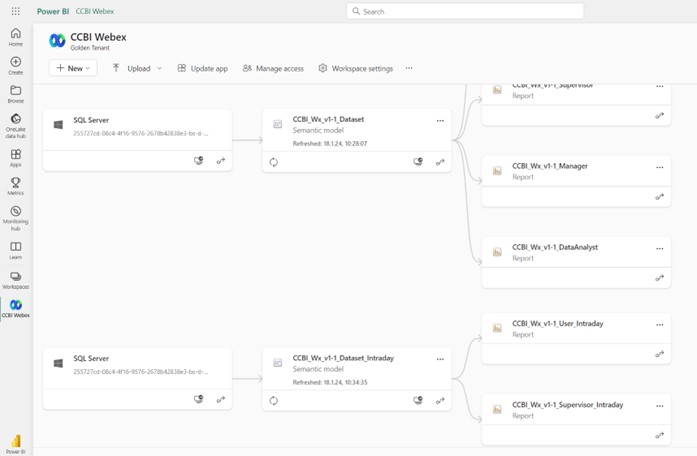
Task: Open the app launcher waffle icon
Action: point(16,12)
